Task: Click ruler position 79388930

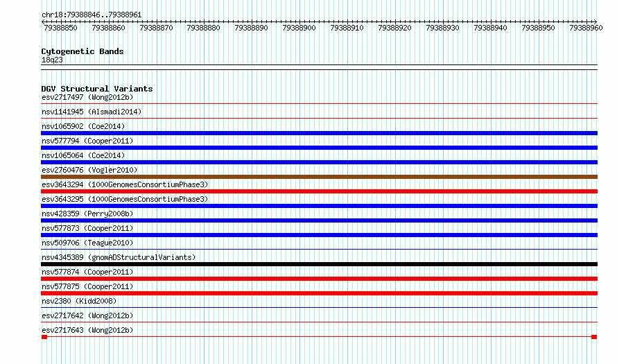Action: 443,28
